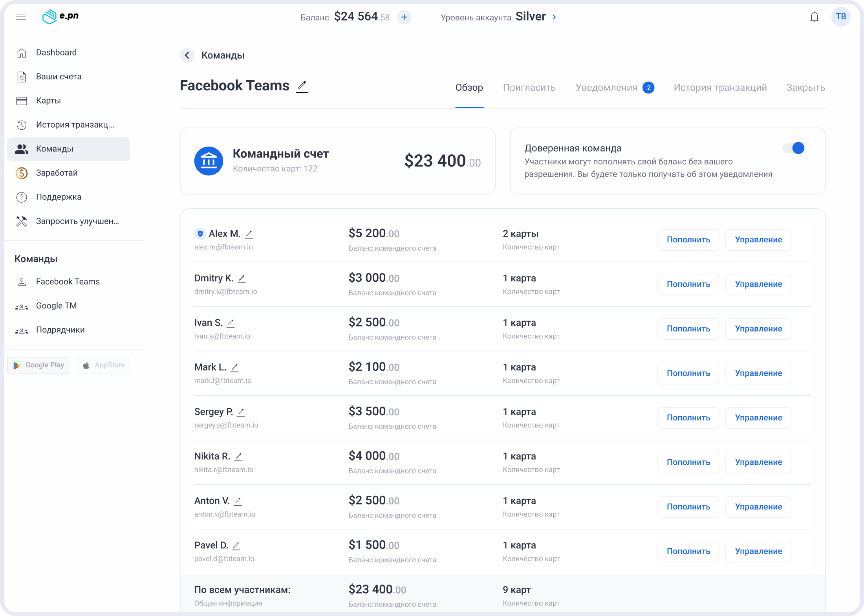The image size is (864, 616).
Task: Open the Google Play store link
Action: 38,365
